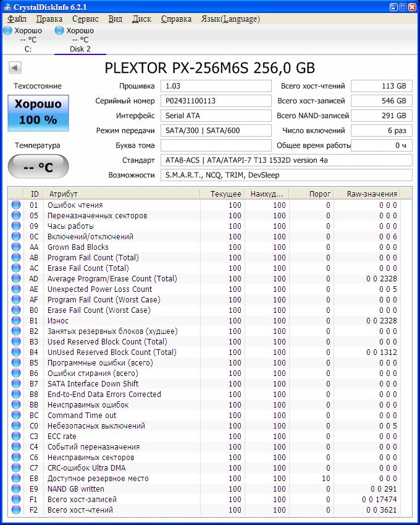Click the total host writes value 546 GB
The image size is (420, 525).
click(x=382, y=101)
